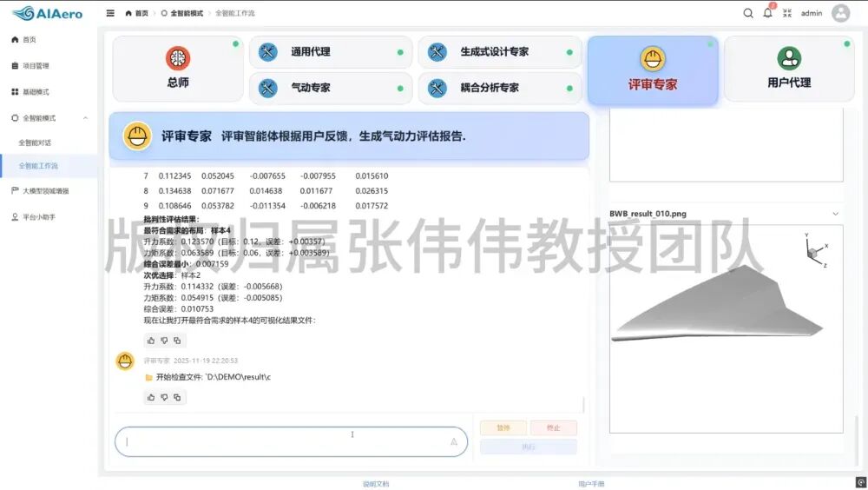The image size is (868, 490).
Task: Click the 生成式设计专家 green status dot
Action: [569, 53]
